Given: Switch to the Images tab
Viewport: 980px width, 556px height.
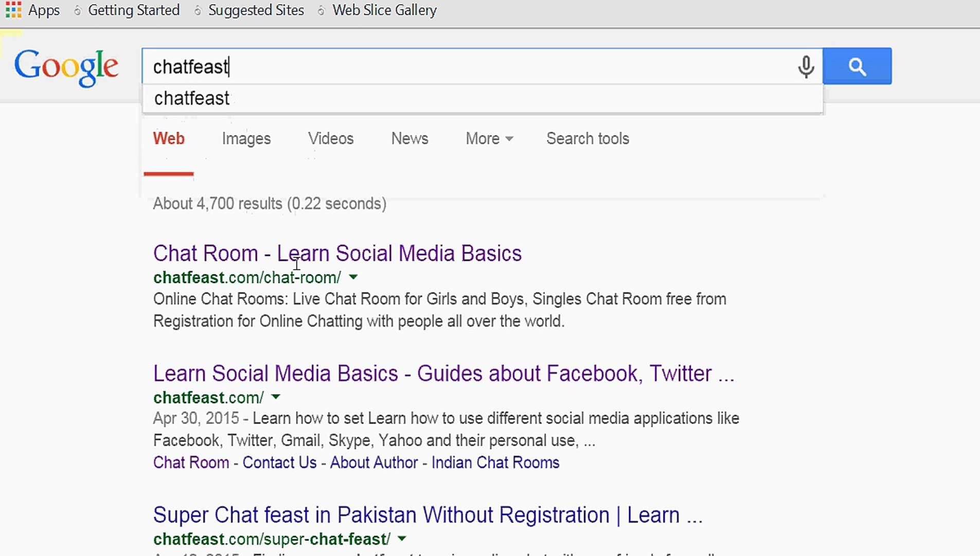Looking at the screenshot, I should pos(246,138).
